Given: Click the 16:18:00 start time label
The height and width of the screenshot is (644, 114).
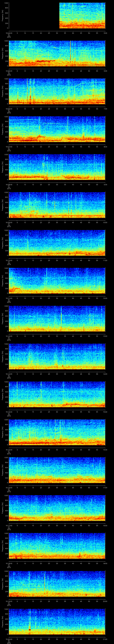Looking at the screenshot, I should [9, 563].
